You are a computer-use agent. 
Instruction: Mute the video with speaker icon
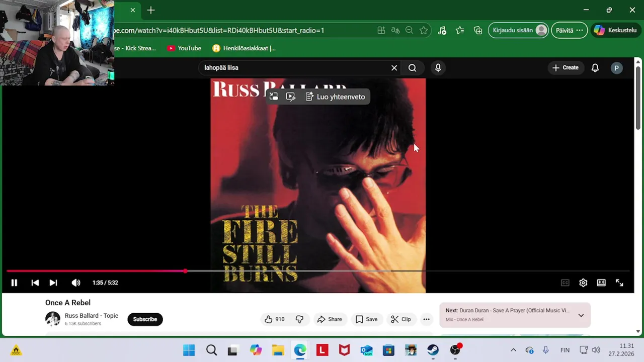click(x=76, y=283)
